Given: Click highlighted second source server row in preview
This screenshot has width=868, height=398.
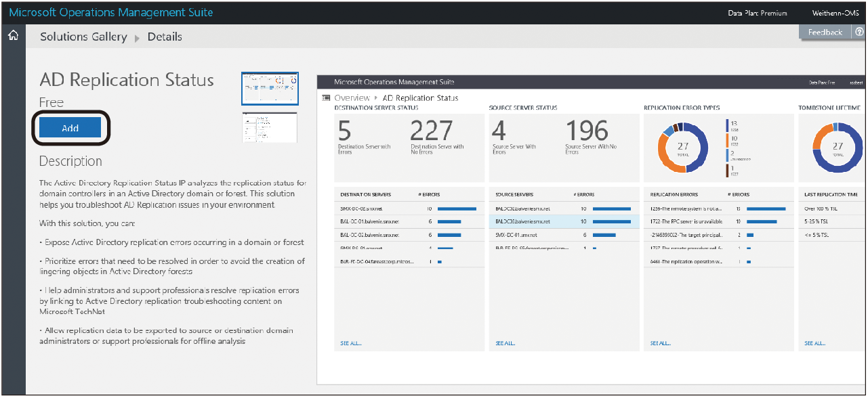Looking at the screenshot, I should [564, 221].
